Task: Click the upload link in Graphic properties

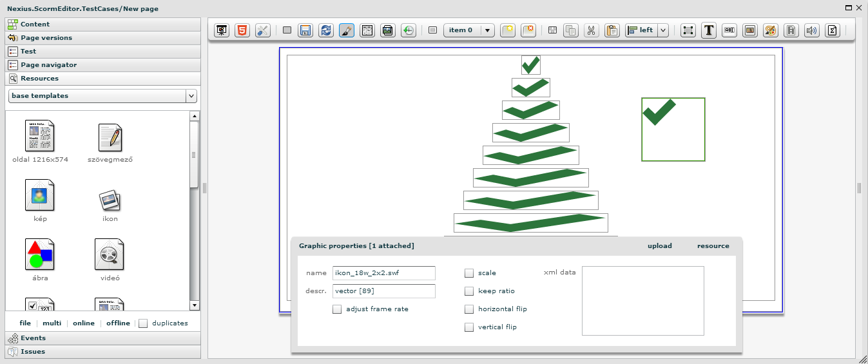Action: tap(659, 246)
